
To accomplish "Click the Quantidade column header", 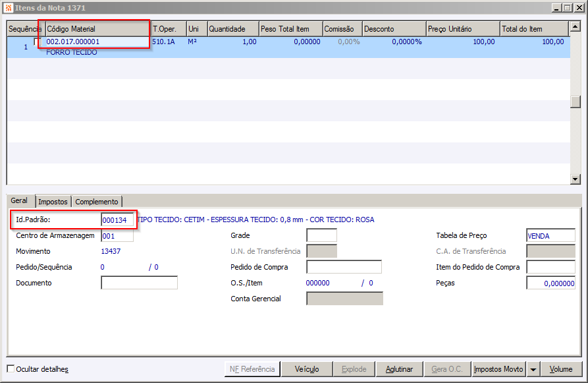I will pos(233,29).
